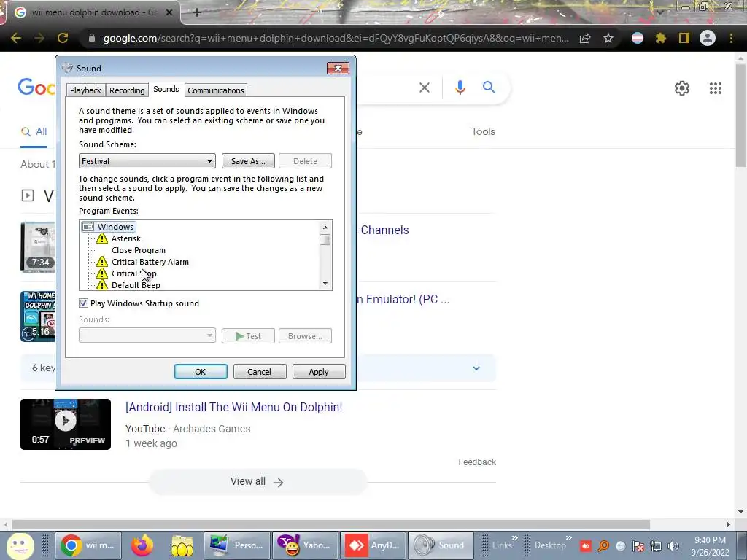Click Save As... button
This screenshot has width=747, height=560.
(x=248, y=161)
